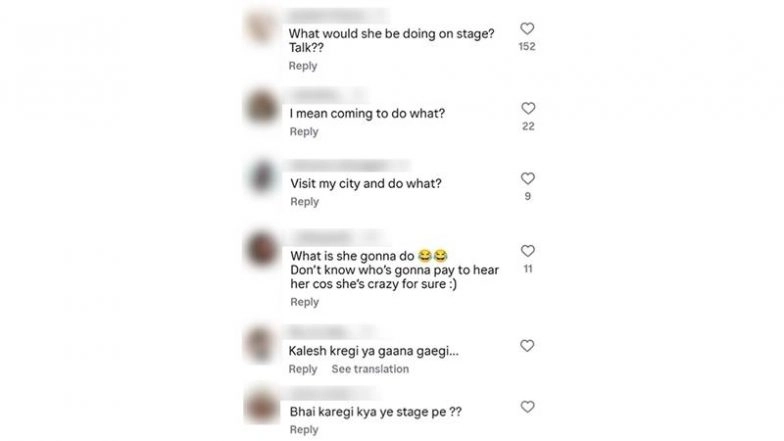The width and height of the screenshot is (784, 441).
Task: Open avatar of "What is she gonna do" commenter
Action: coord(262,248)
